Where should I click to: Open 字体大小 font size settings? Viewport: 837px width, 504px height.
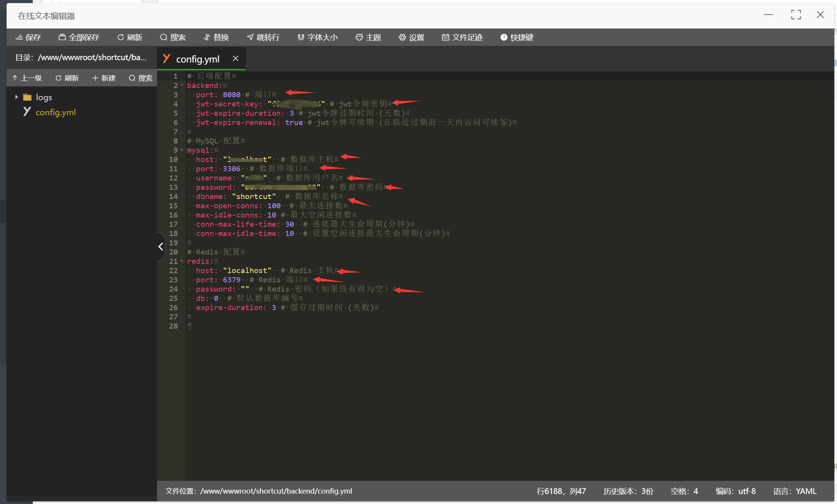[318, 37]
